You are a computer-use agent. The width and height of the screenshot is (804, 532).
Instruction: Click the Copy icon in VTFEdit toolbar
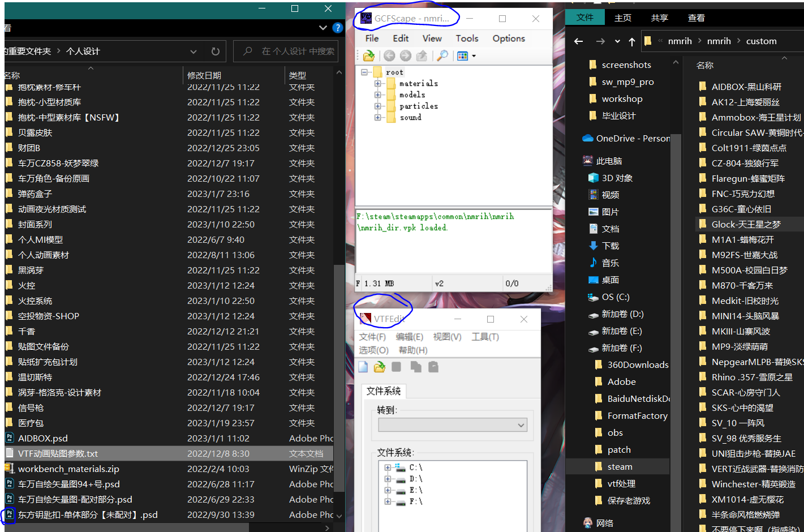point(416,367)
